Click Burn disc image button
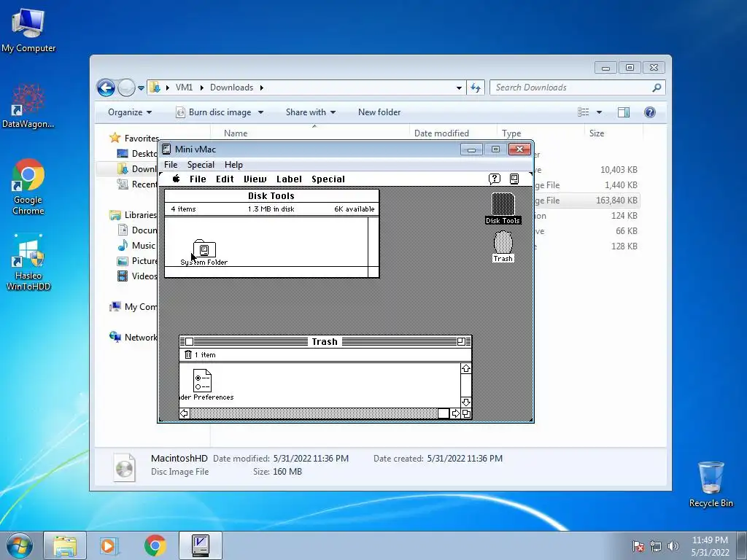The width and height of the screenshot is (747, 560). pos(214,112)
